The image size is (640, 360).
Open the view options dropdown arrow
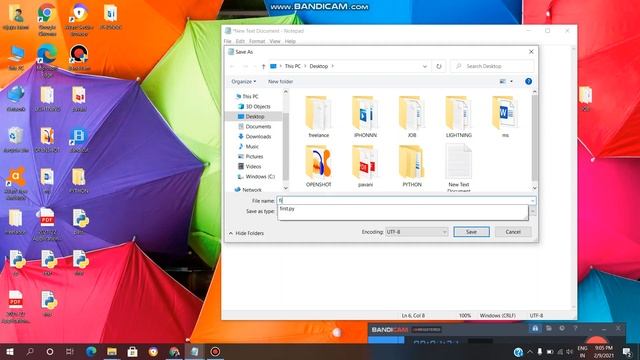pos(511,81)
